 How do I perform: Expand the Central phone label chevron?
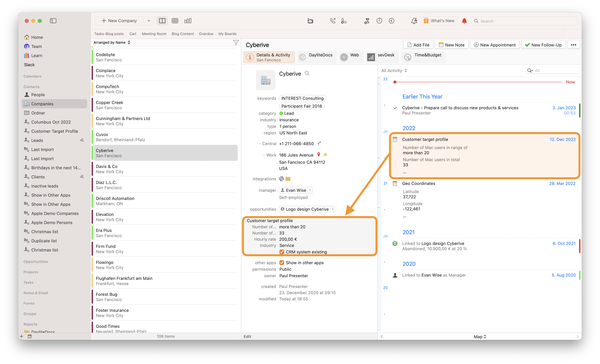[260, 144]
